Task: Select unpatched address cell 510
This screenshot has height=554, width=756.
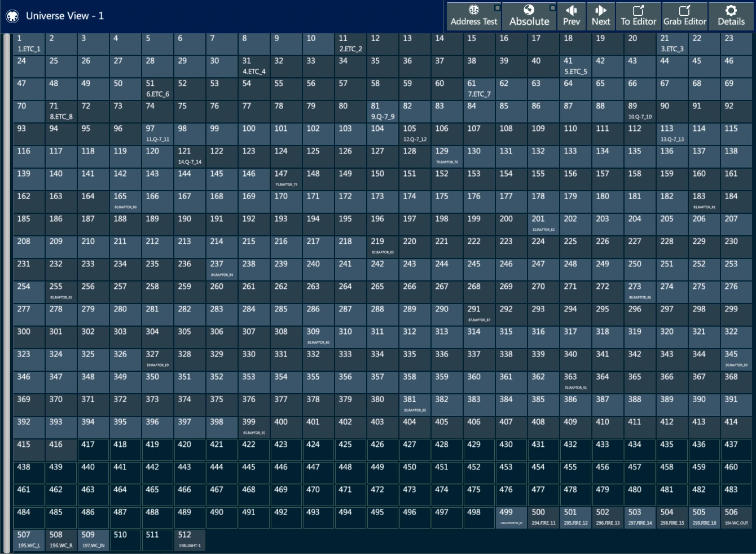Action: [x=125, y=540]
